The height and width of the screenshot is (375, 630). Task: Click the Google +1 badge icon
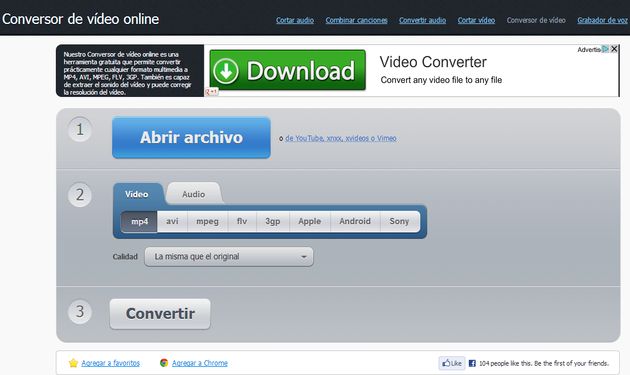[212, 92]
